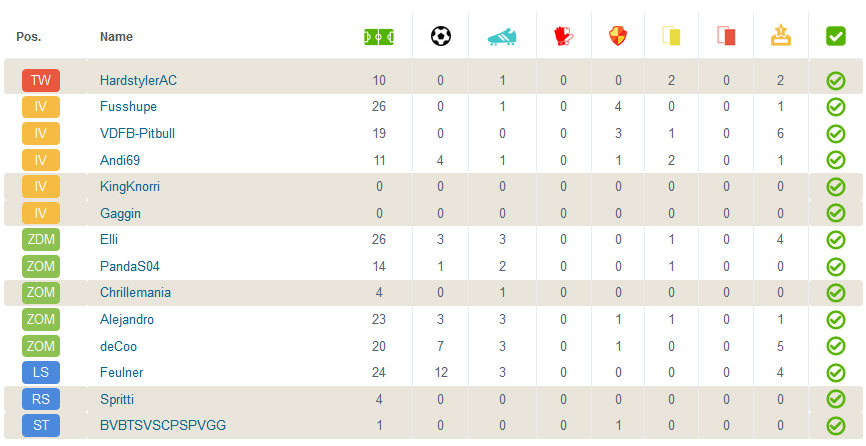Click the red goalkeeper glove icon
This screenshot has width=866, height=446.
coord(563,37)
